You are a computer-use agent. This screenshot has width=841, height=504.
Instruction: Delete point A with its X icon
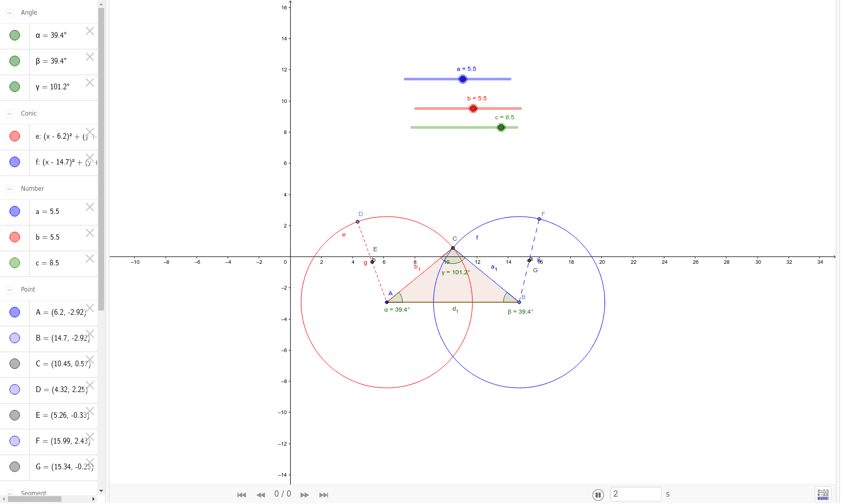point(90,308)
